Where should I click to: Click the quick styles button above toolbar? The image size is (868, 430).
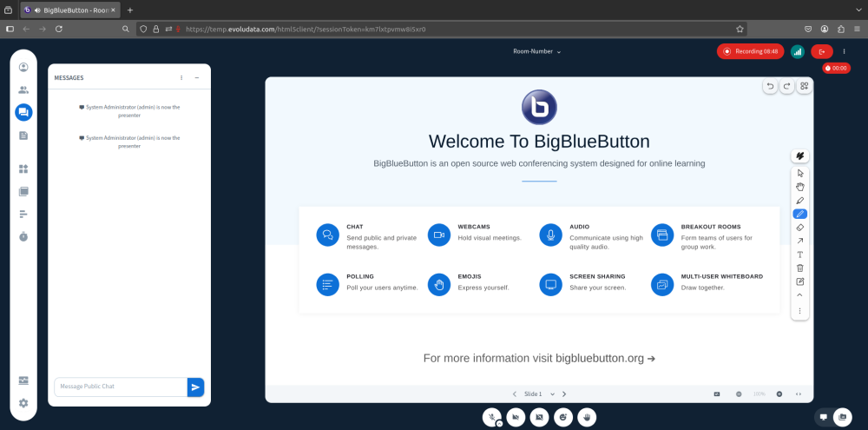[x=800, y=156]
